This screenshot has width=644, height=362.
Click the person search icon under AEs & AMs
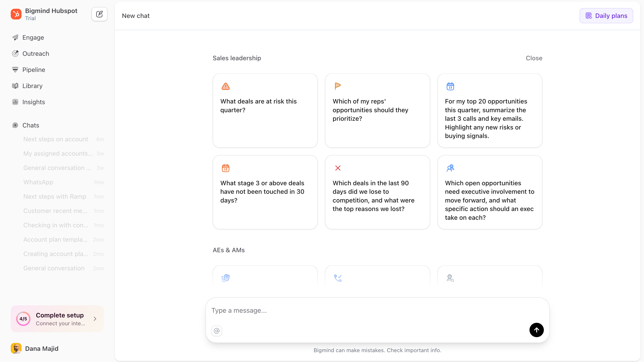(x=450, y=278)
